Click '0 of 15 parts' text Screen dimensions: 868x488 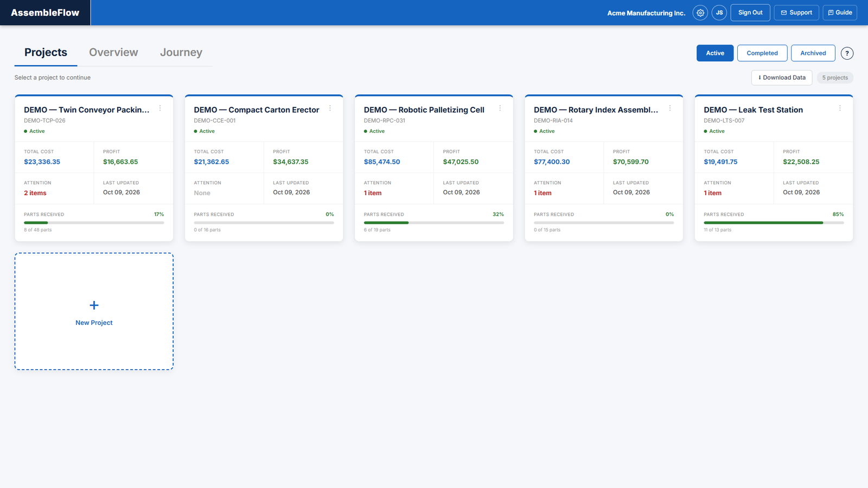coord(547,230)
